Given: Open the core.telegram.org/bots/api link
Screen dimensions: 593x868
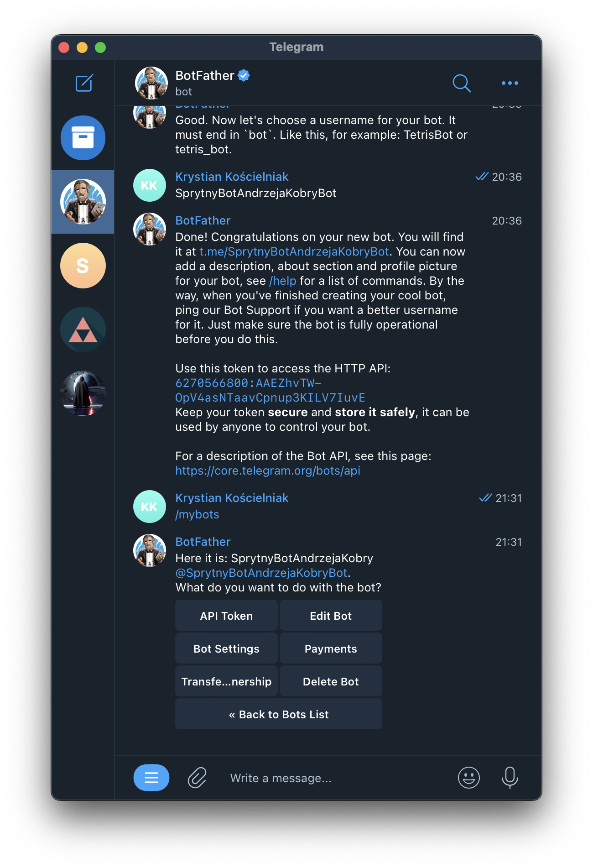Looking at the screenshot, I should coord(268,471).
